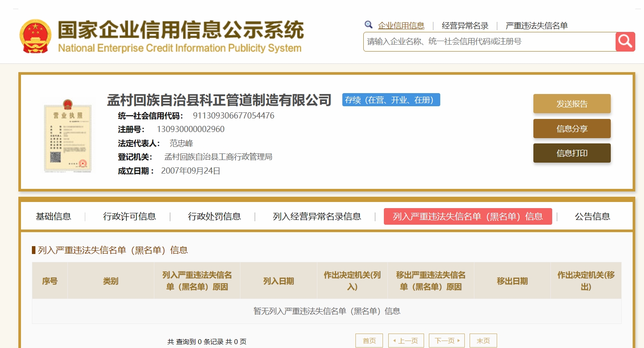Click the 移出日期 column header
Viewport: 644px width, 348px height.
(x=512, y=281)
